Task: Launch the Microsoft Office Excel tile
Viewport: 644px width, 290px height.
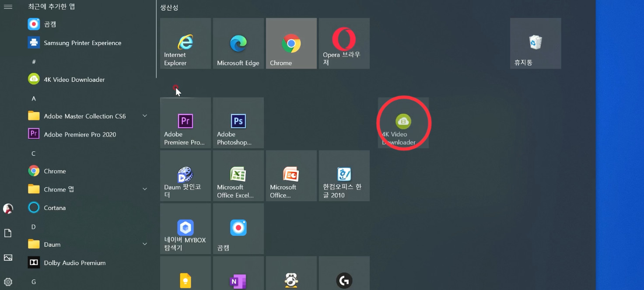Action: [x=238, y=176]
